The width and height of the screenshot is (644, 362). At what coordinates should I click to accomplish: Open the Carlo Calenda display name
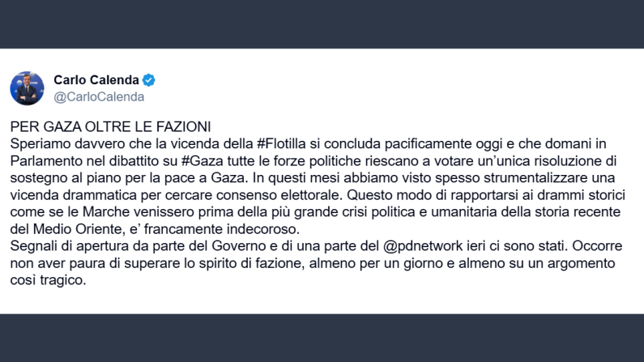pos(96,79)
